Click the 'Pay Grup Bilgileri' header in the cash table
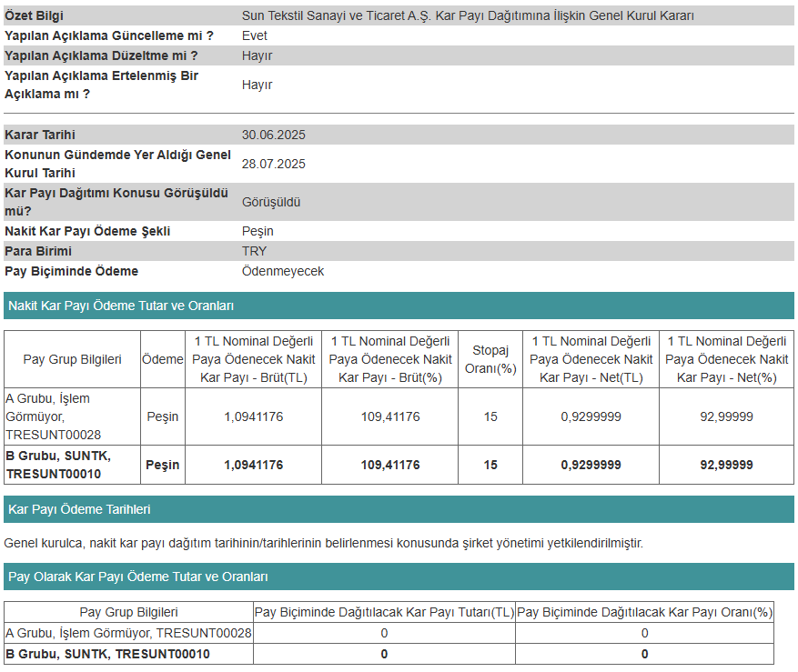 72,360
